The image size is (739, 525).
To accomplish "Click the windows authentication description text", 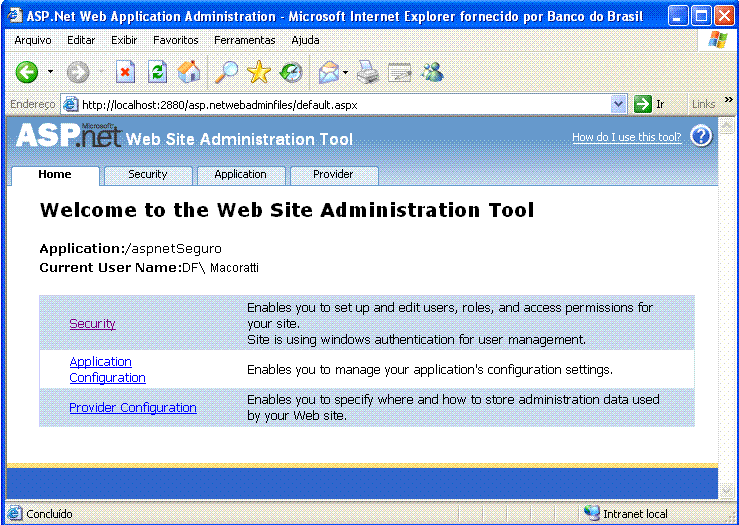I will click(416, 339).
